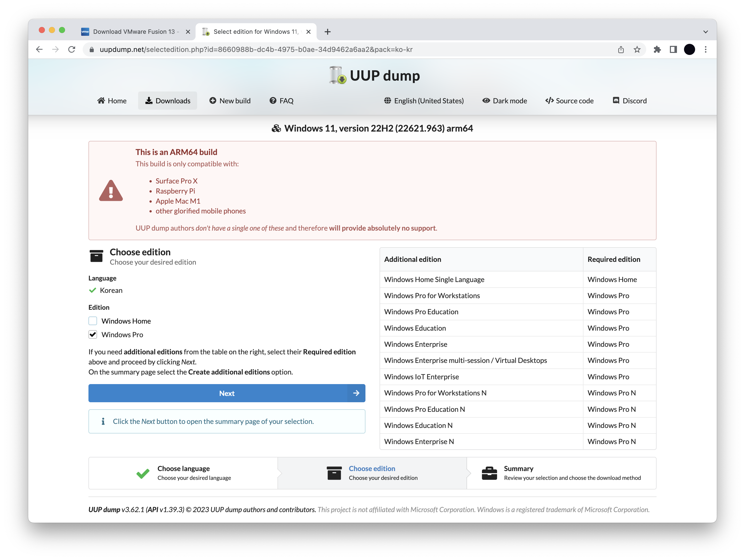Click the UUP dump logo icon
Image resolution: width=745 pixels, height=560 pixels.
pos(337,75)
